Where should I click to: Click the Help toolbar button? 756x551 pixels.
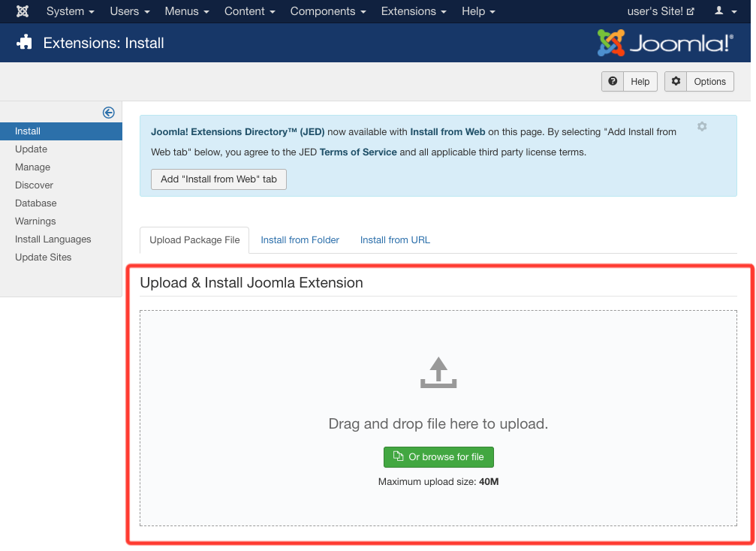click(629, 82)
